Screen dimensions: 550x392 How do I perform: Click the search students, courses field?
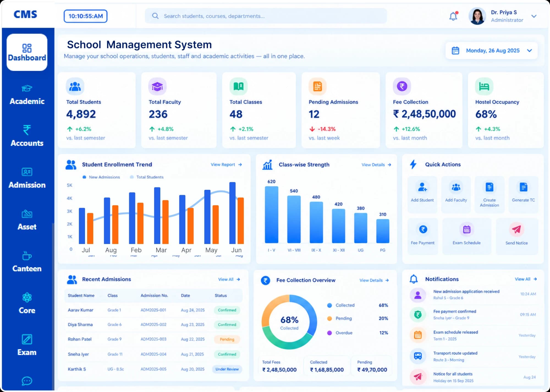pos(266,16)
